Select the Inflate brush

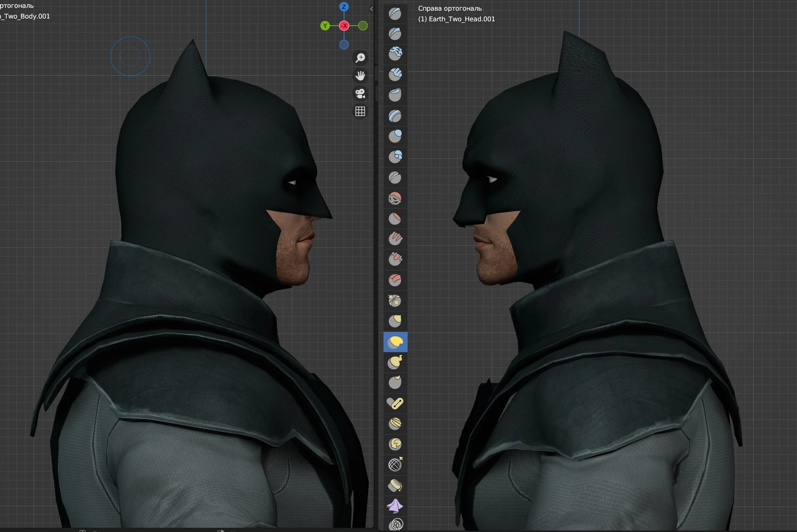click(x=396, y=137)
